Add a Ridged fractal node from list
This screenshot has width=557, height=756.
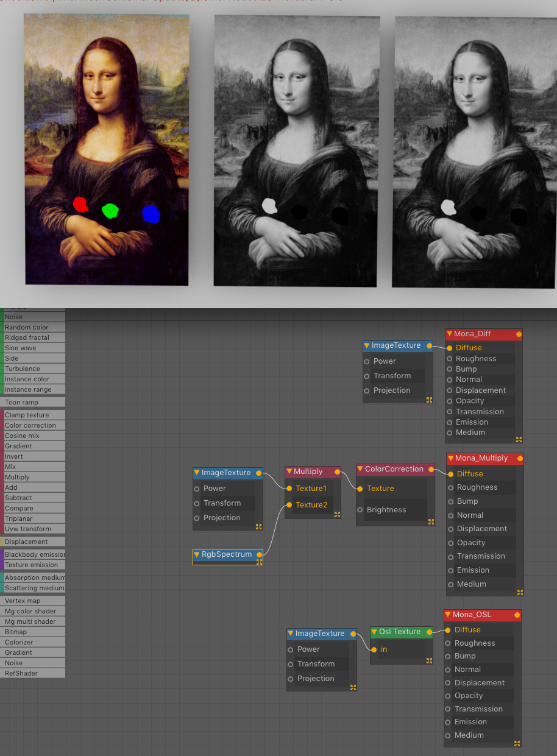(33, 337)
